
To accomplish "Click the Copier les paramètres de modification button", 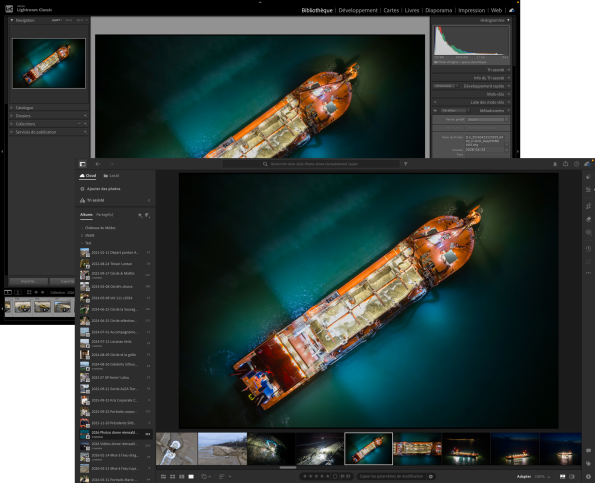I will [391, 476].
